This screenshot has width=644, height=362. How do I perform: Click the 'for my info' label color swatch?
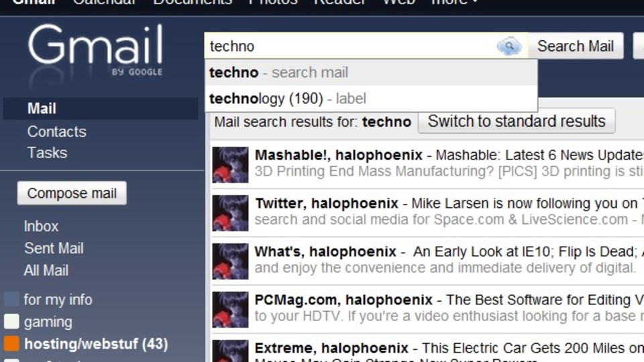point(11,299)
